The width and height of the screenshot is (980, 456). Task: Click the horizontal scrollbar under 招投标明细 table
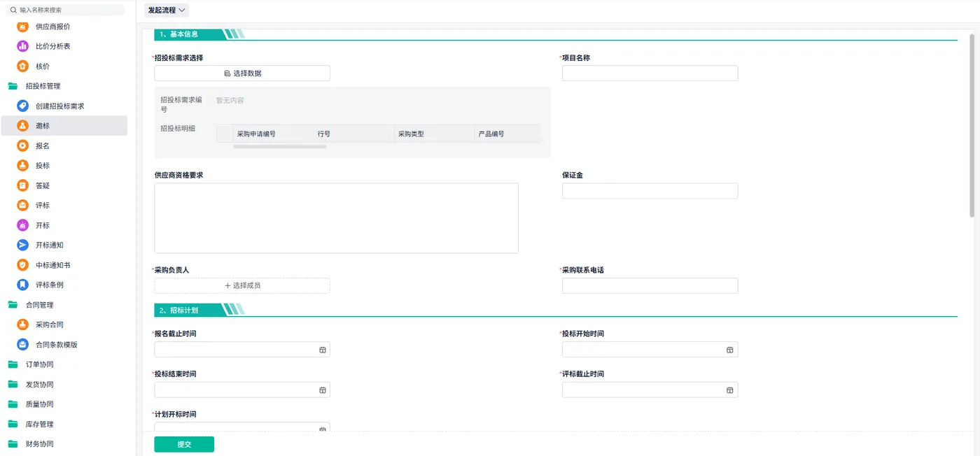(x=280, y=147)
